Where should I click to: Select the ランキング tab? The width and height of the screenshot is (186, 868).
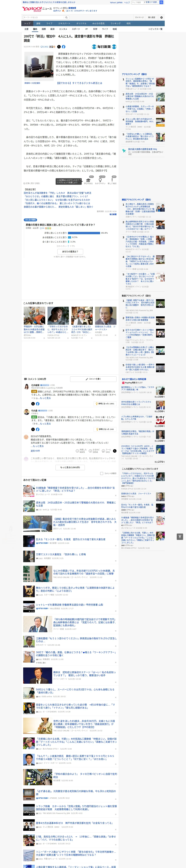pyautogui.click(x=115, y=24)
